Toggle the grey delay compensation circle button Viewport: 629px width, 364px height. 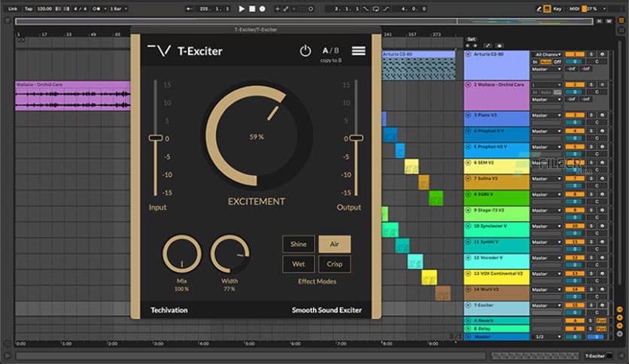coord(620,333)
